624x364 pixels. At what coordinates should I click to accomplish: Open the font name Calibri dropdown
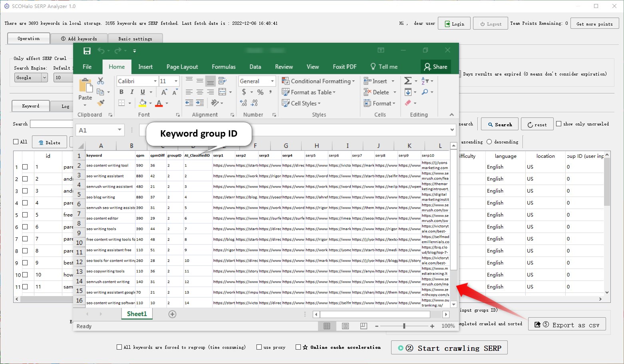(155, 81)
